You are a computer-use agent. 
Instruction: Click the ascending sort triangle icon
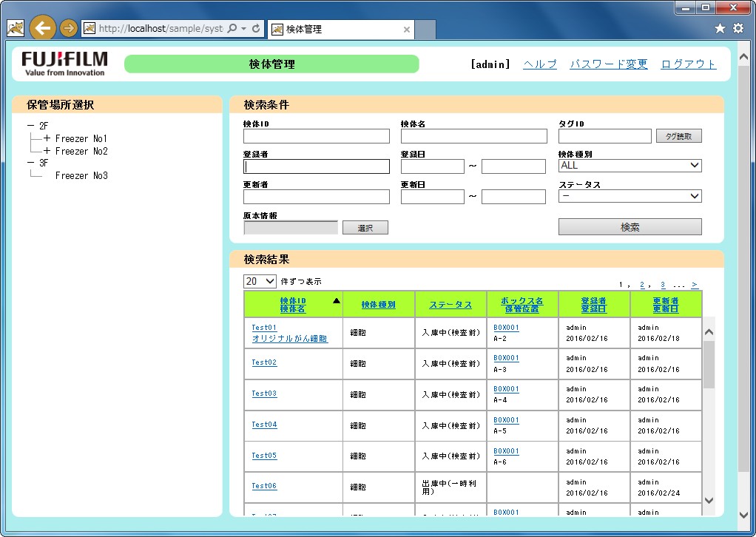pyautogui.click(x=337, y=301)
